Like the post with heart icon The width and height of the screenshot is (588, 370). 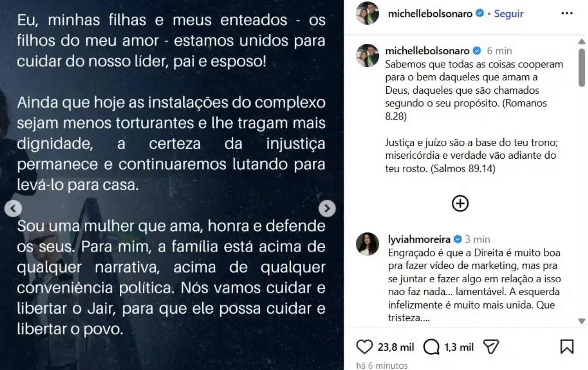(365, 347)
